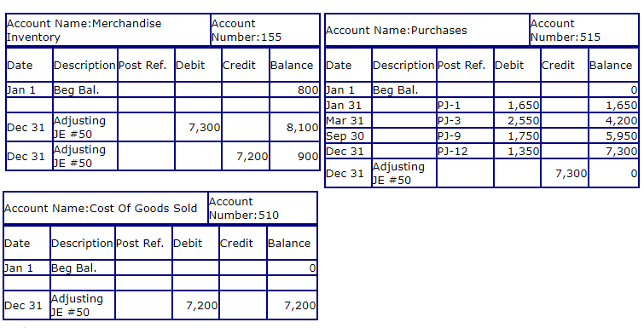Click the PJ-12 post reference cell
Image resolution: width=644 pixels, height=328 pixels.
pyautogui.click(x=465, y=152)
